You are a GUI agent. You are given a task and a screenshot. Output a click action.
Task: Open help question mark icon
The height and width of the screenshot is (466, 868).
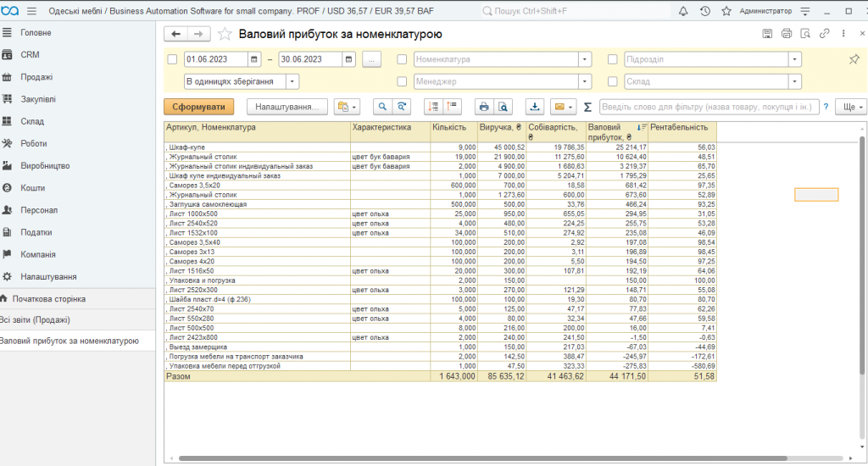click(826, 107)
